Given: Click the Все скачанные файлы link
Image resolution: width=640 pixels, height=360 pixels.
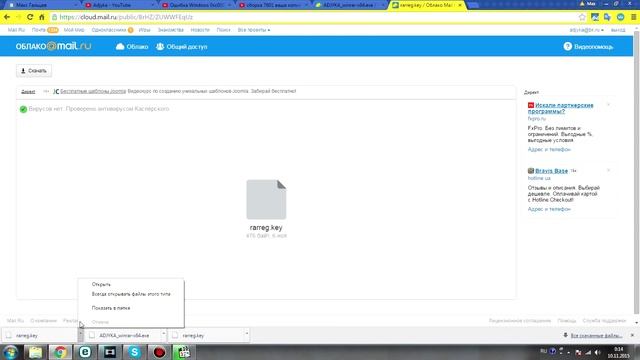Looking at the screenshot, I should point(596,335).
